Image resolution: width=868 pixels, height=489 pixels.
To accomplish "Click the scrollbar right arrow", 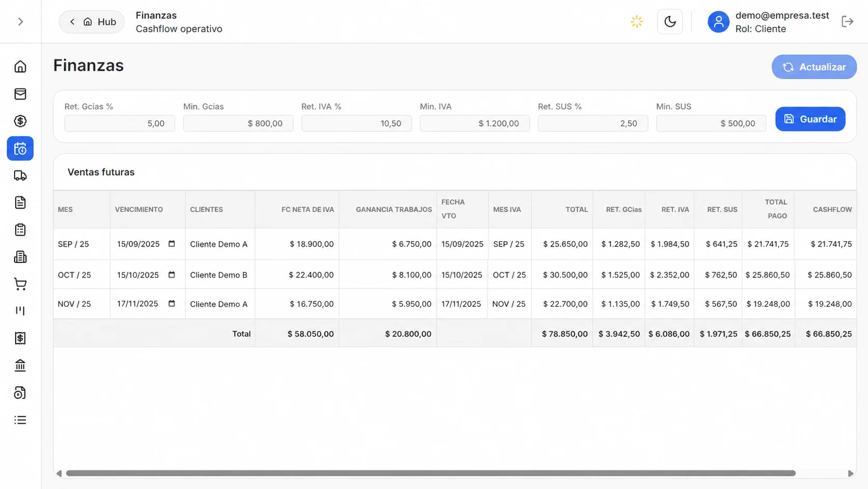I will coord(850,473).
